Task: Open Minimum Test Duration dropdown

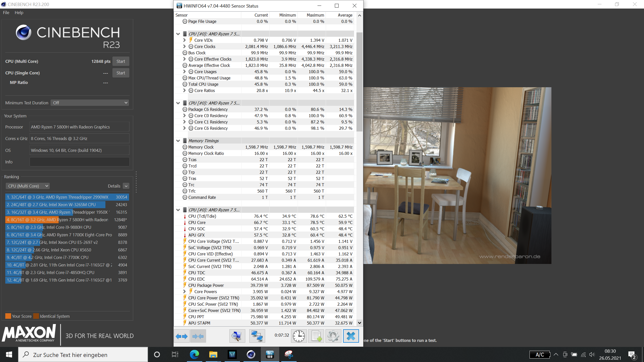Action: click(90, 103)
